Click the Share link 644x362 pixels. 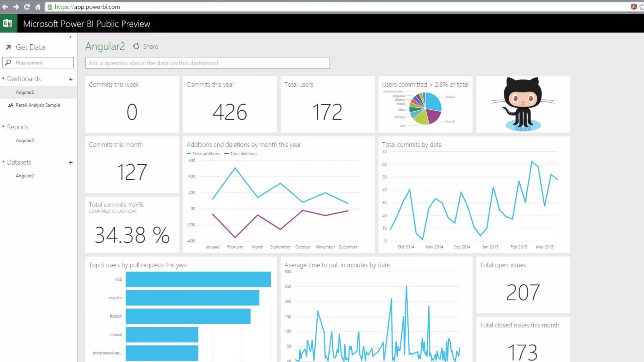[x=150, y=47]
